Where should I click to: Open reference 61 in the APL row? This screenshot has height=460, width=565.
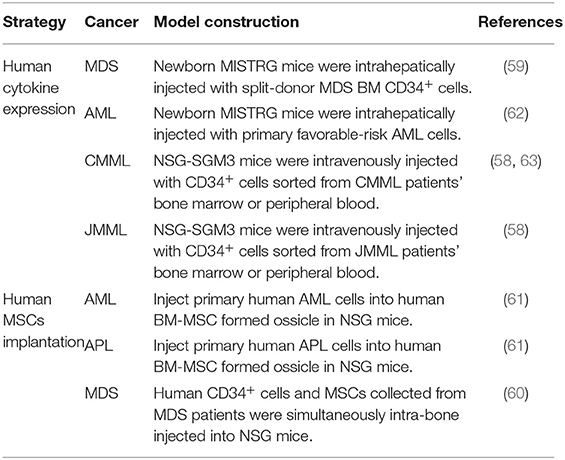click(516, 346)
